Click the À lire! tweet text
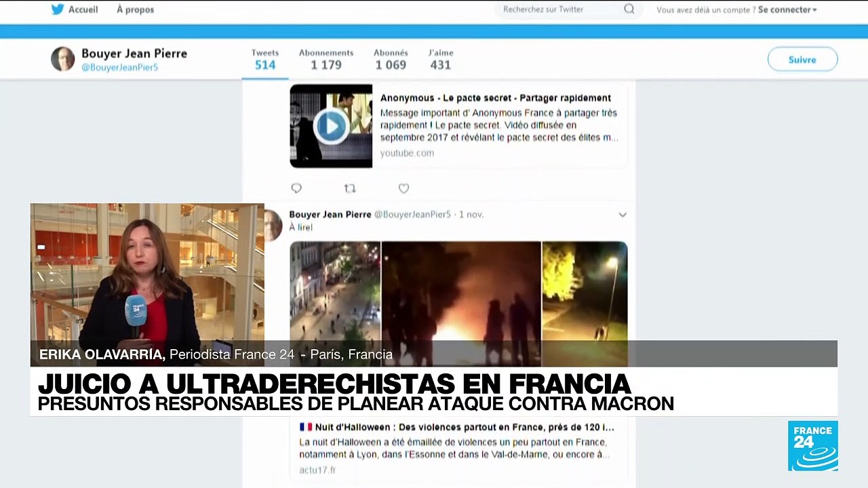Screen dimensions: 868x488 (x=301, y=227)
